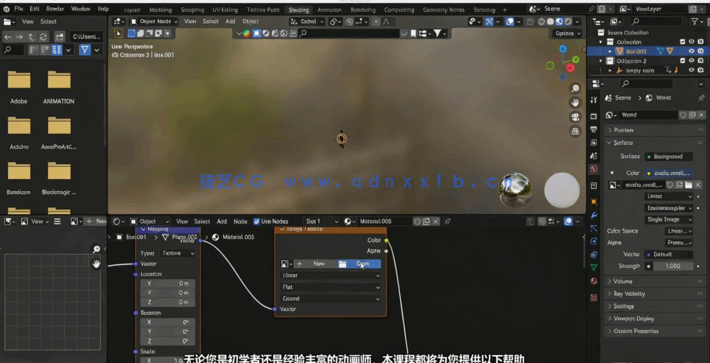Open the Output properties tab
Viewport: 710px width, 363px height.
(x=594, y=129)
